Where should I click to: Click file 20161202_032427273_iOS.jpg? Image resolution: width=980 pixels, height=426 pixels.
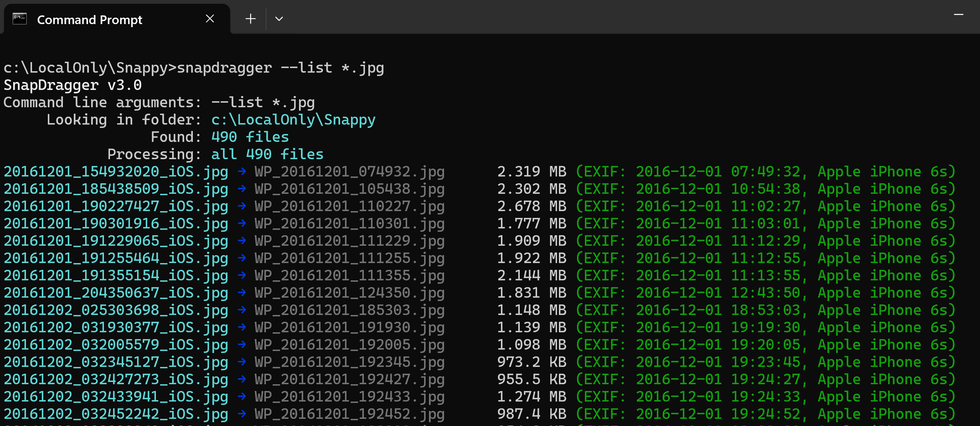[x=116, y=379]
